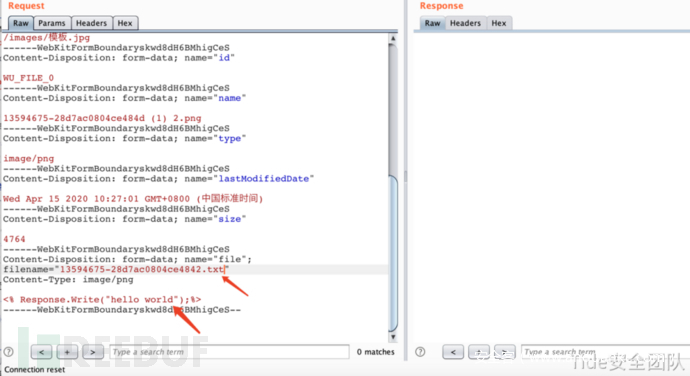Click the 0 matches label
This screenshot has height=376, width=690.
click(376, 352)
